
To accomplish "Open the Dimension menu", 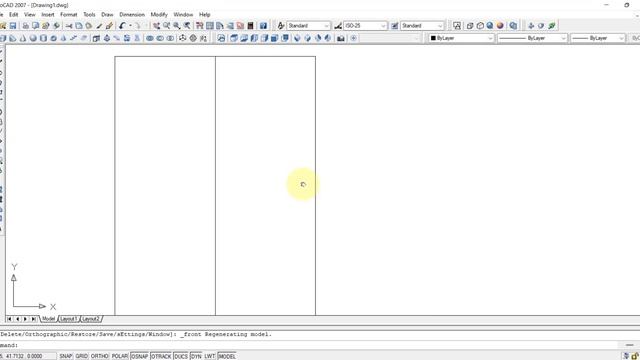I will pyautogui.click(x=132, y=14).
